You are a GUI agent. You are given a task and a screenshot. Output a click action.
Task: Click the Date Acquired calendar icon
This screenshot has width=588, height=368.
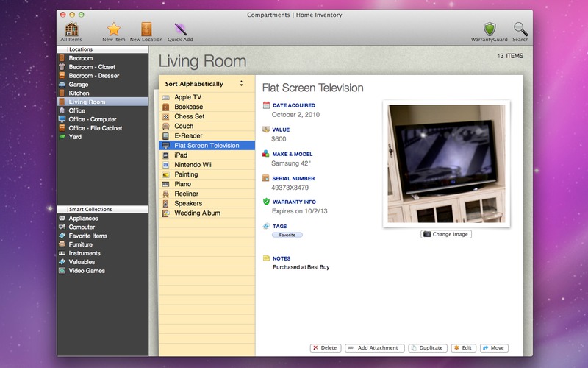[x=266, y=105]
